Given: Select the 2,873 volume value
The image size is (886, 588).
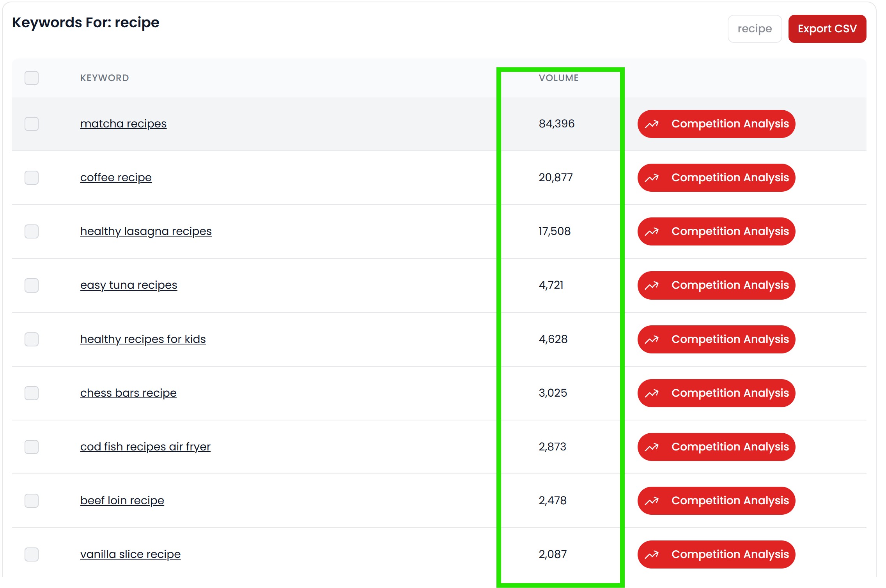Looking at the screenshot, I should tap(552, 447).
